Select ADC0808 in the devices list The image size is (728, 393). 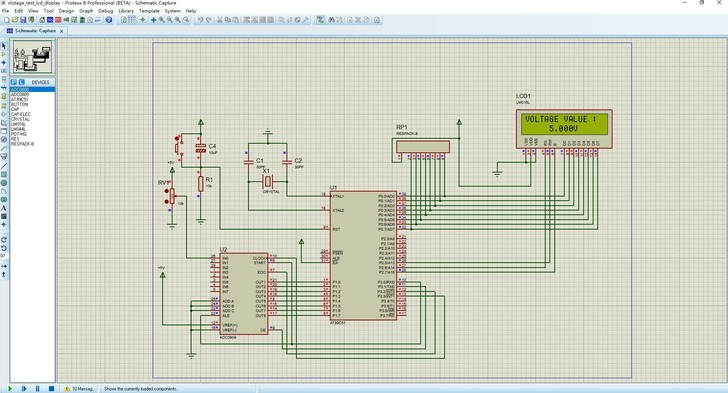point(32,89)
